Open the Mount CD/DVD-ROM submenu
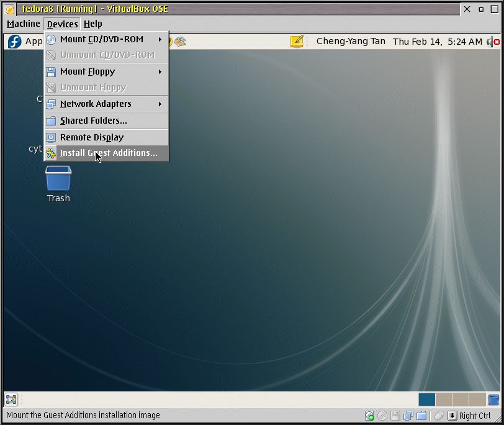The height and width of the screenshot is (425, 504). [106, 39]
